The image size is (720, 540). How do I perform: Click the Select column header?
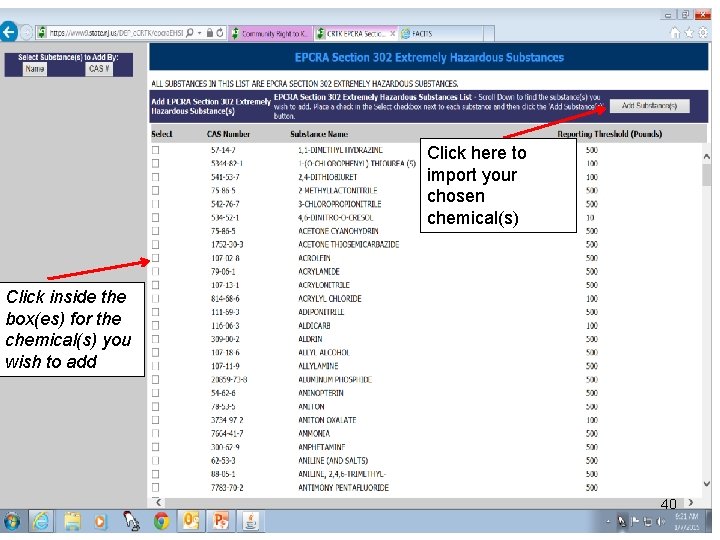[162, 134]
